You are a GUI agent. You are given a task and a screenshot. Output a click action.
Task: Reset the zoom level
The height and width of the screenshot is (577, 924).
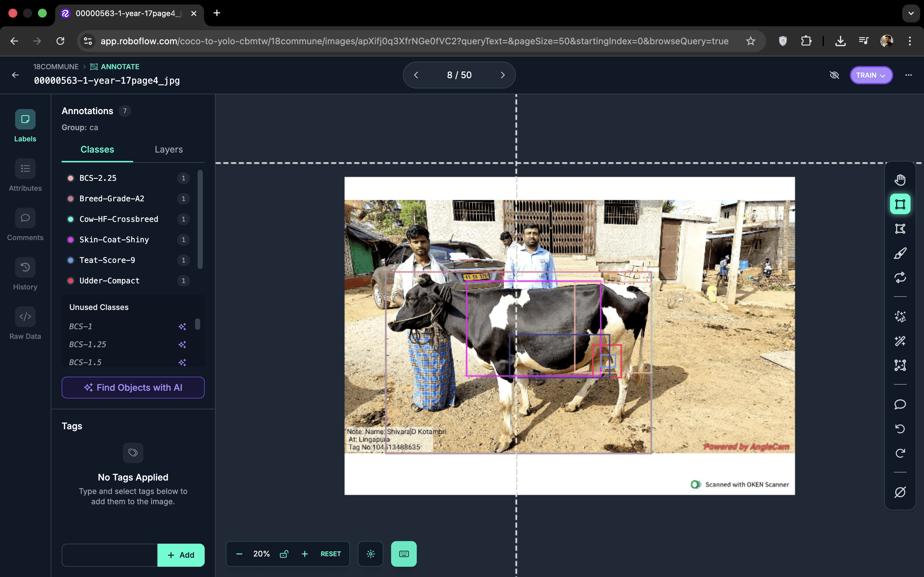click(330, 553)
